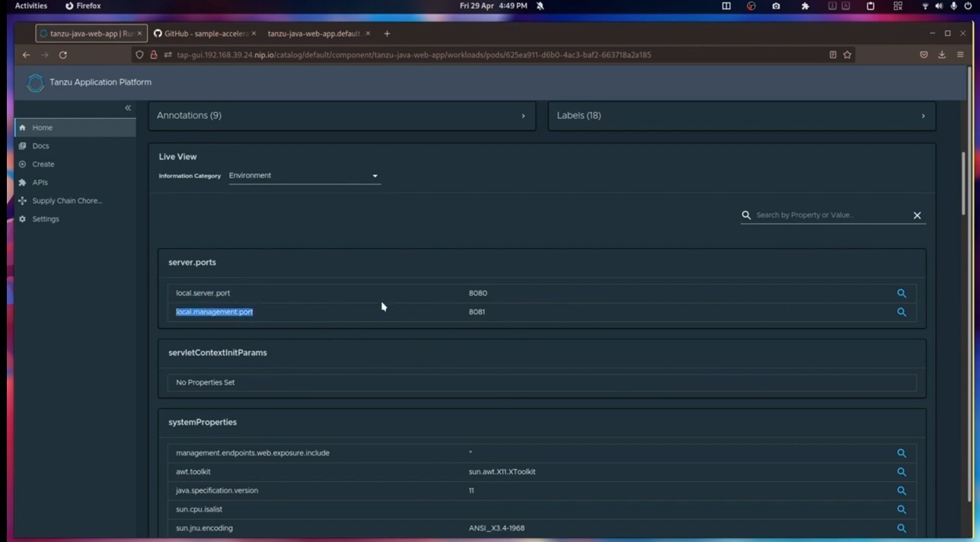980x542 pixels.
Task: Click the systemProperties section heading
Action: coord(203,422)
